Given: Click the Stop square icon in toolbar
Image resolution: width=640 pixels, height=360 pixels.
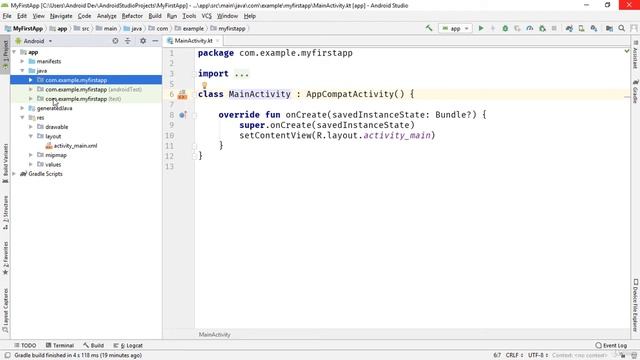Looking at the screenshot, I should 554,28.
